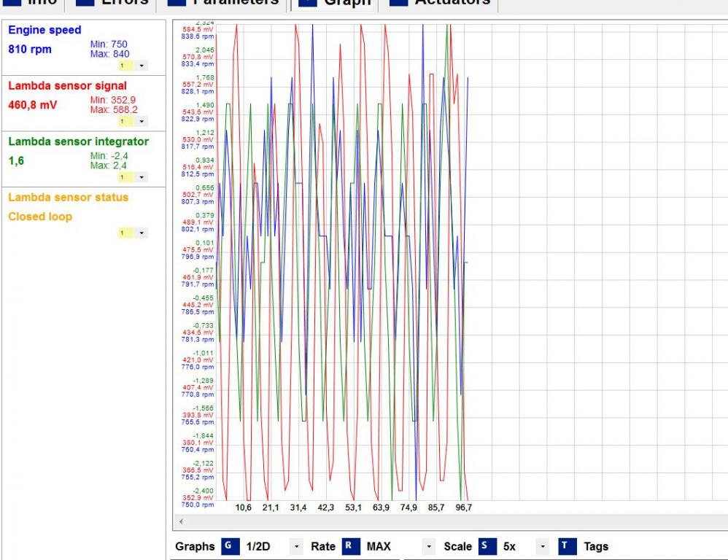Switch to the Errors tab
Image resolution: width=728 pixels, height=560 pixels.
tap(112, 3)
